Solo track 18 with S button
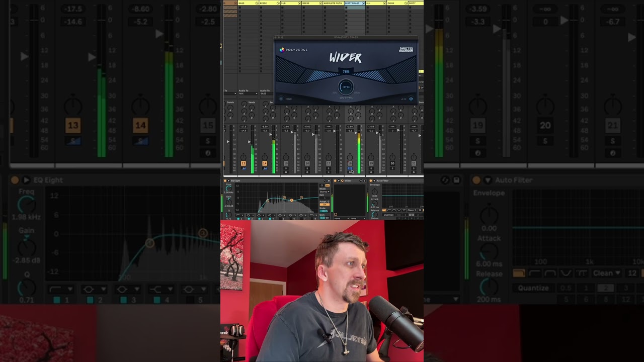This screenshot has height=362, width=644. click(x=350, y=168)
